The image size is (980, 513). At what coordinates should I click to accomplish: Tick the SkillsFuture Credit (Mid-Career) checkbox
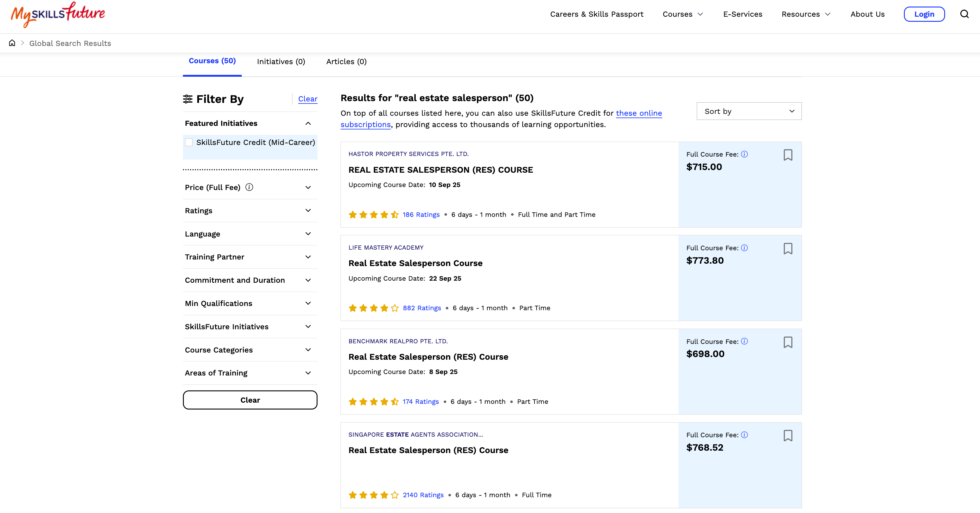coord(189,142)
